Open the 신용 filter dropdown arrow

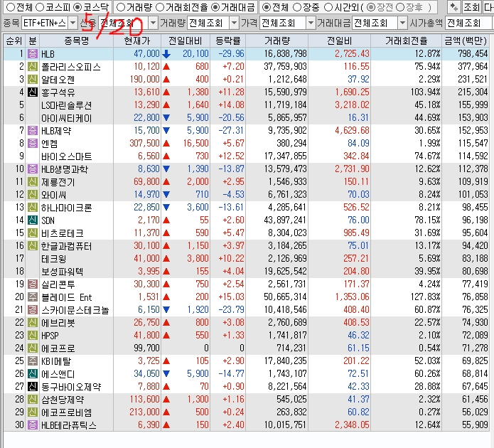tap(153, 23)
